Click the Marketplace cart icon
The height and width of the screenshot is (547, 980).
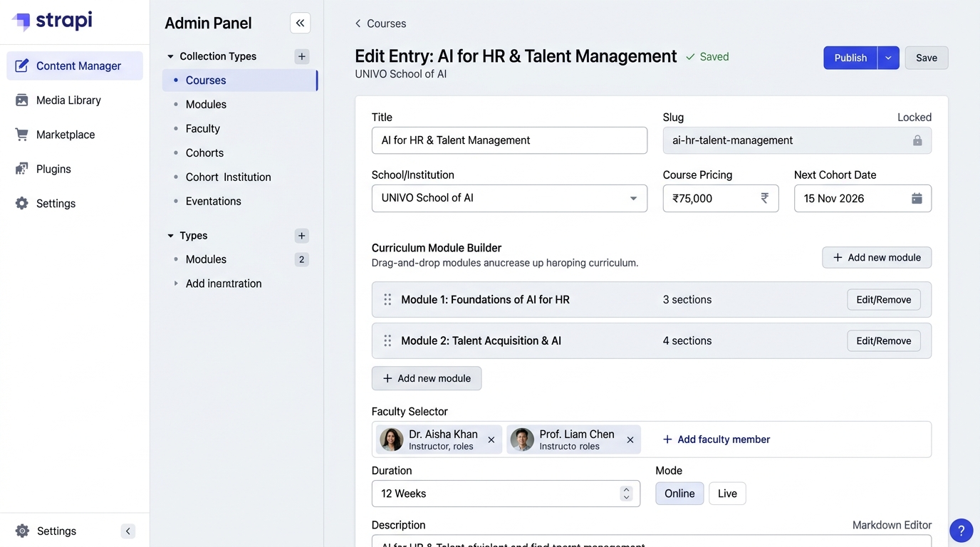click(x=22, y=135)
